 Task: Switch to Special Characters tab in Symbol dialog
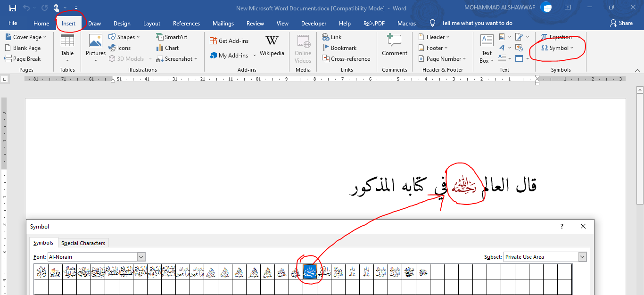tap(83, 243)
